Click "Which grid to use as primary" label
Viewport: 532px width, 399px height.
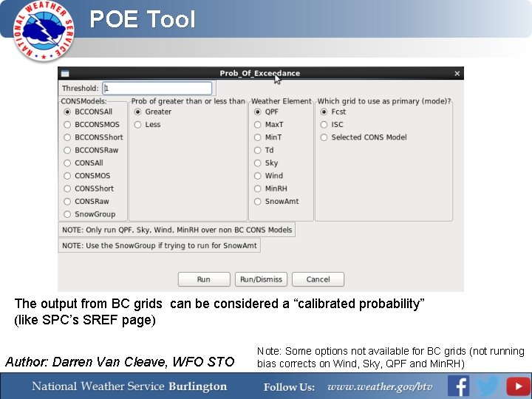pos(384,101)
